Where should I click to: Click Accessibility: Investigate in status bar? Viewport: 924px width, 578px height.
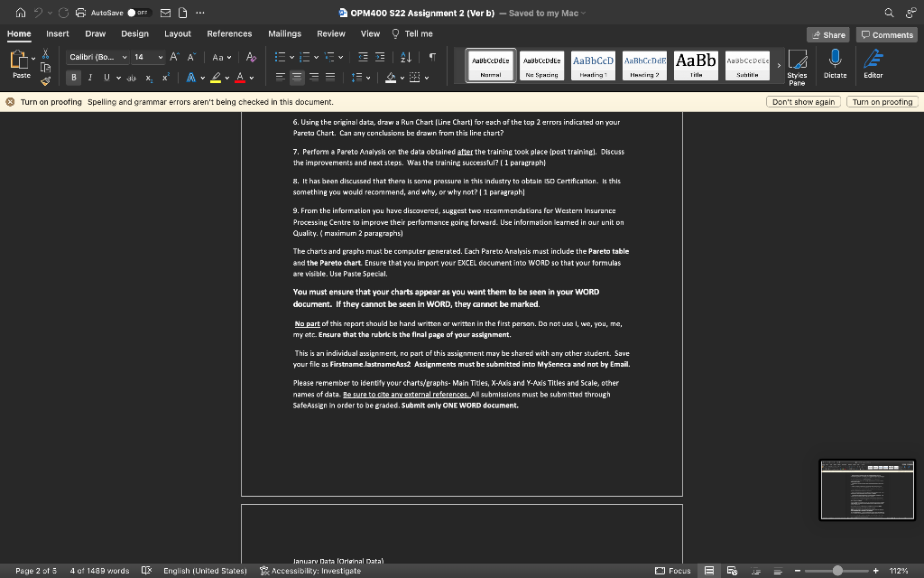point(310,571)
